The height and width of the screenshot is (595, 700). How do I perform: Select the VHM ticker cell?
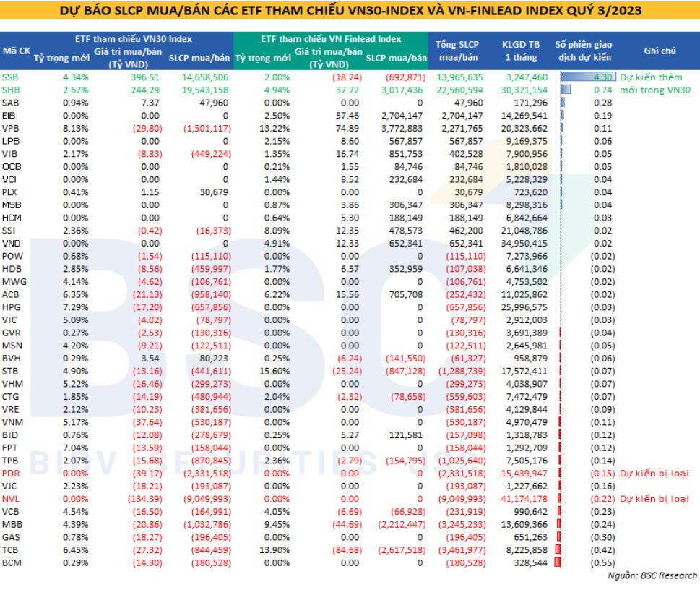click(x=12, y=384)
